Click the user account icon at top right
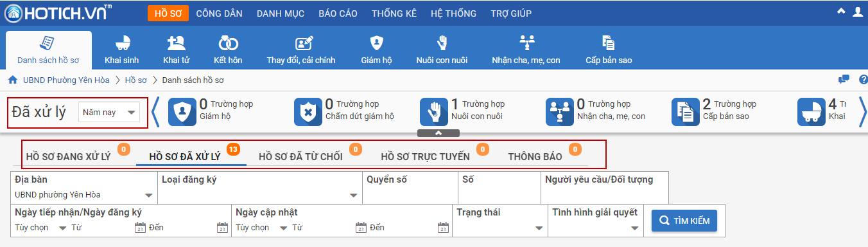 [857, 12]
